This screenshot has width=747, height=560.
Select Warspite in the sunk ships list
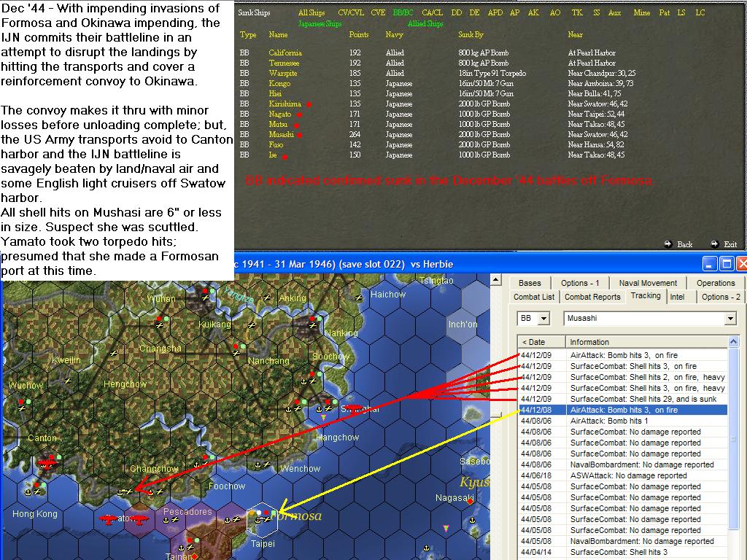[x=283, y=74]
